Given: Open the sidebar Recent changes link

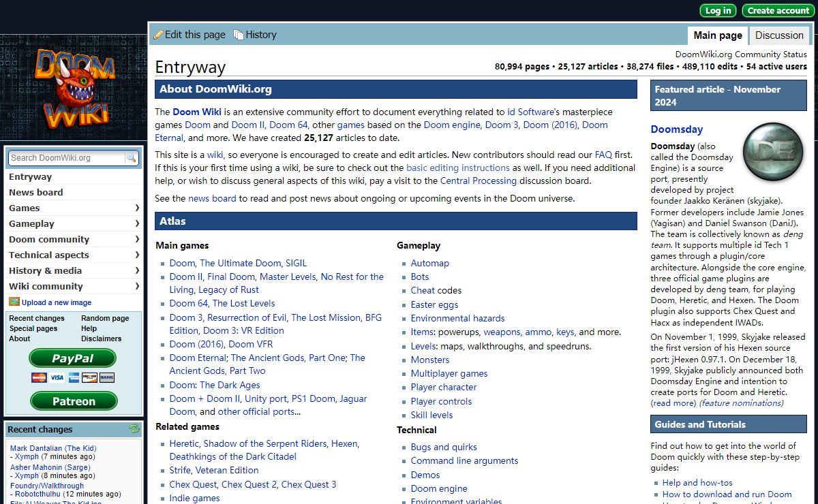Looking at the screenshot, I should (x=37, y=318).
